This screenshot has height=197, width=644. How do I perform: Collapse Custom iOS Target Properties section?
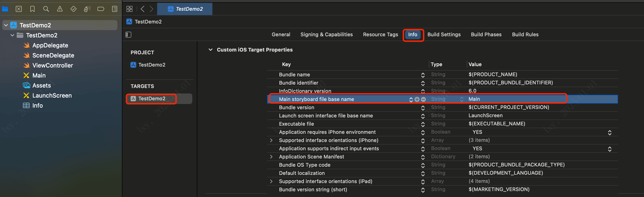(211, 50)
